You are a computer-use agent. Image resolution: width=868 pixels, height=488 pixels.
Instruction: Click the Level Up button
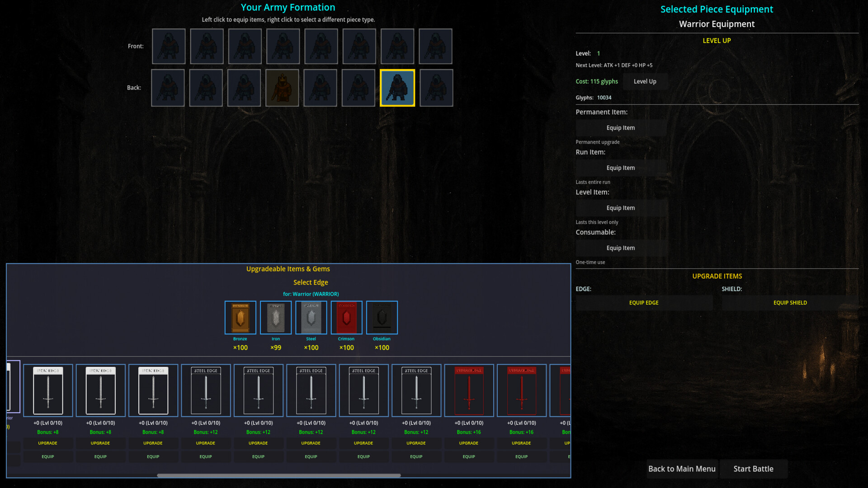(x=645, y=81)
